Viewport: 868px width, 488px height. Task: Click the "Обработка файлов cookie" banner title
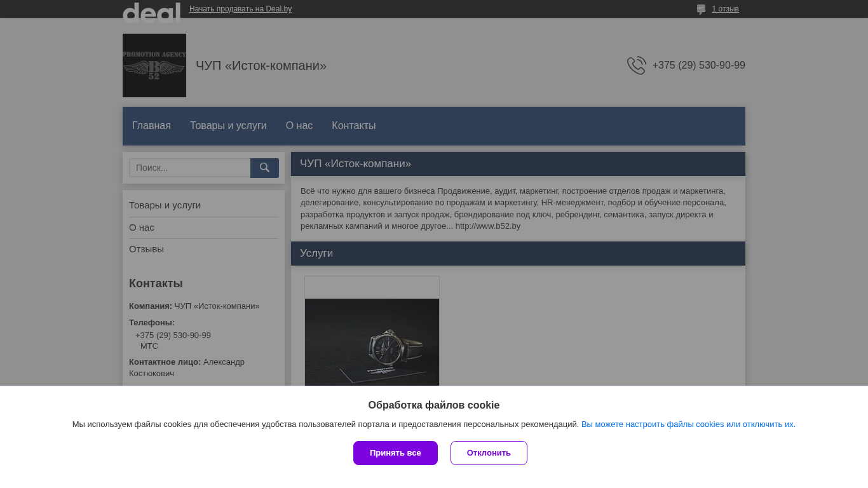[434, 405]
